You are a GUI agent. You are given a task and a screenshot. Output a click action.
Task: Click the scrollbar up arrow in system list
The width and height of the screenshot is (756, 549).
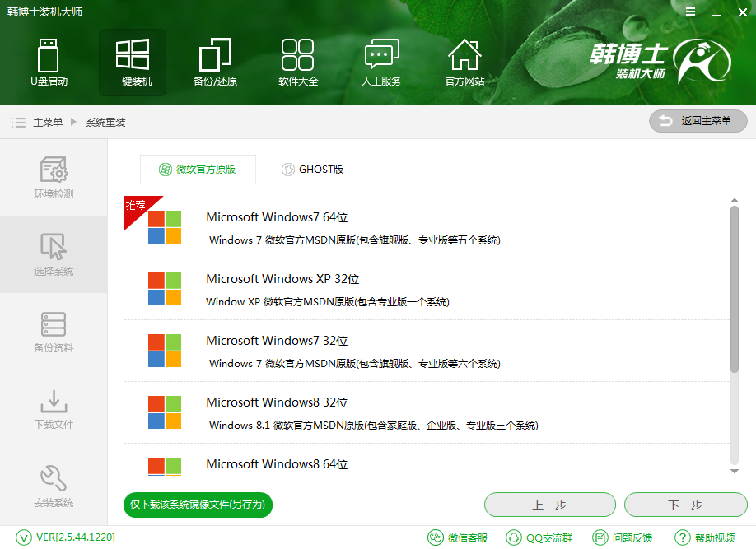point(735,200)
